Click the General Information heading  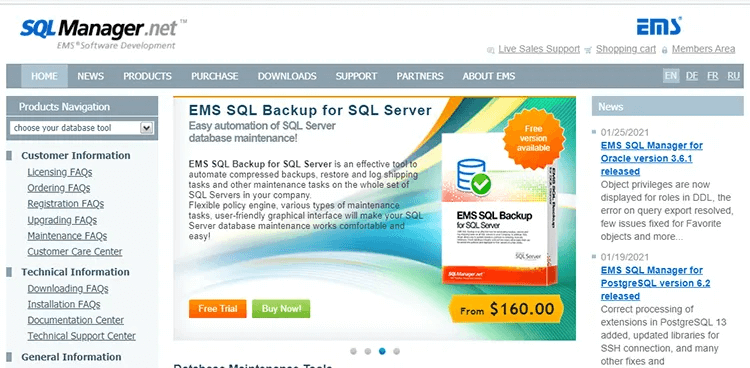pos(71,357)
